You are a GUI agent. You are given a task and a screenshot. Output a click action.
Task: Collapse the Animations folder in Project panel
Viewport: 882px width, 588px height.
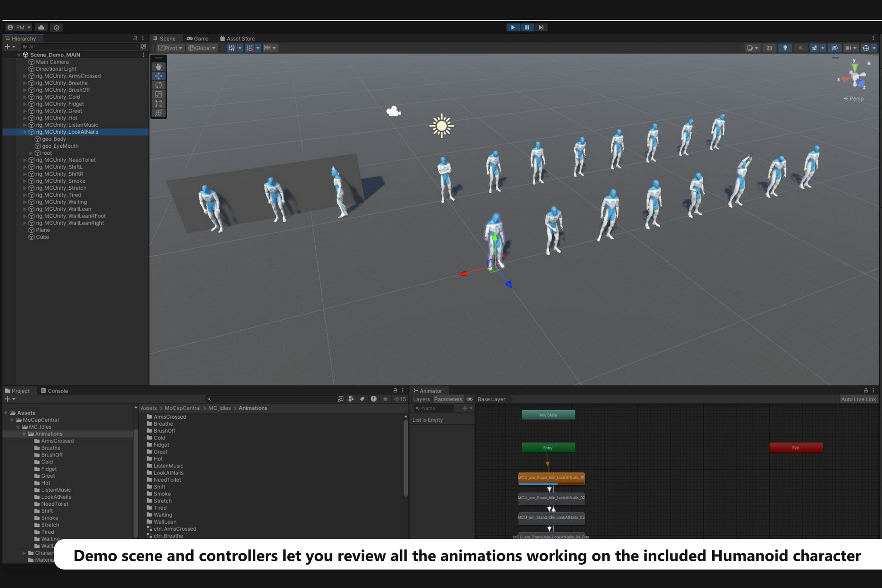tap(24, 434)
